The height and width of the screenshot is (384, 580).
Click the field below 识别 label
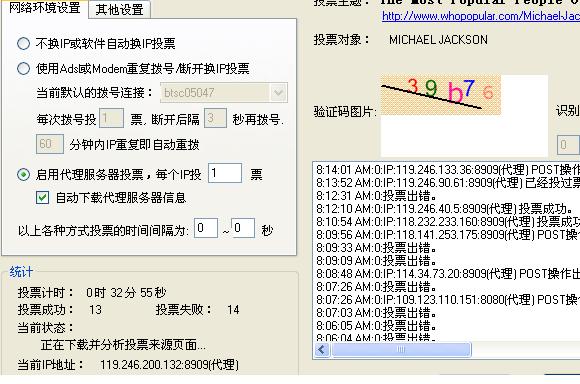point(568,145)
